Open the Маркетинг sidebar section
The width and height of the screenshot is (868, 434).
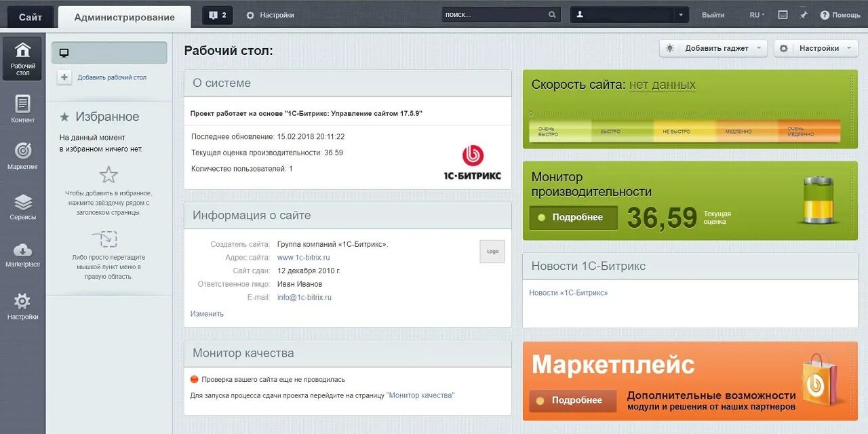pyautogui.click(x=22, y=155)
